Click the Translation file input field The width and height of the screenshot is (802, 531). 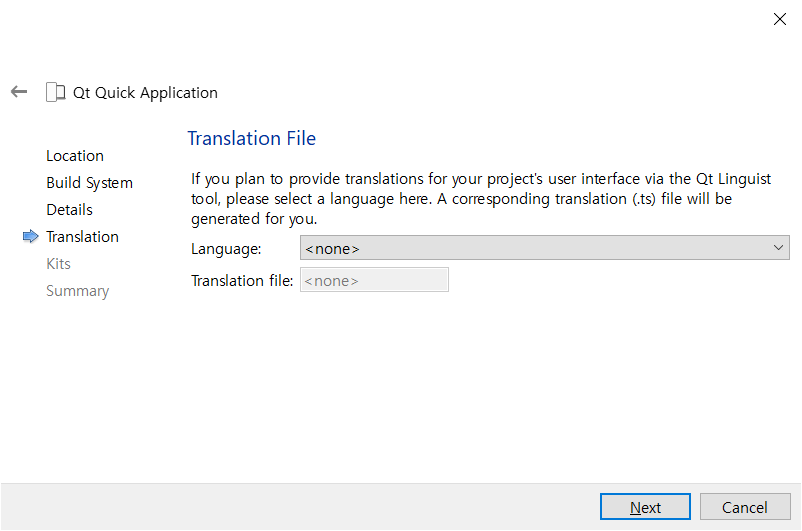pyautogui.click(x=374, y=280)
